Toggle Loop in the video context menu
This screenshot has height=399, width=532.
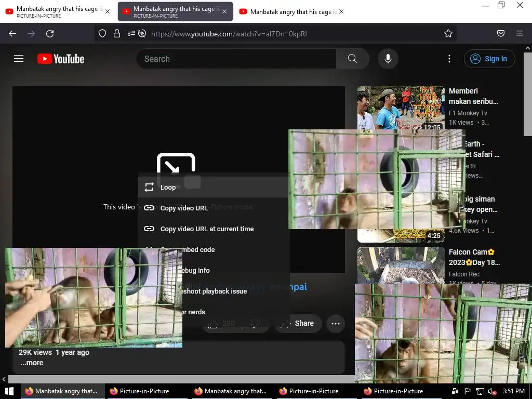point(213,187)
